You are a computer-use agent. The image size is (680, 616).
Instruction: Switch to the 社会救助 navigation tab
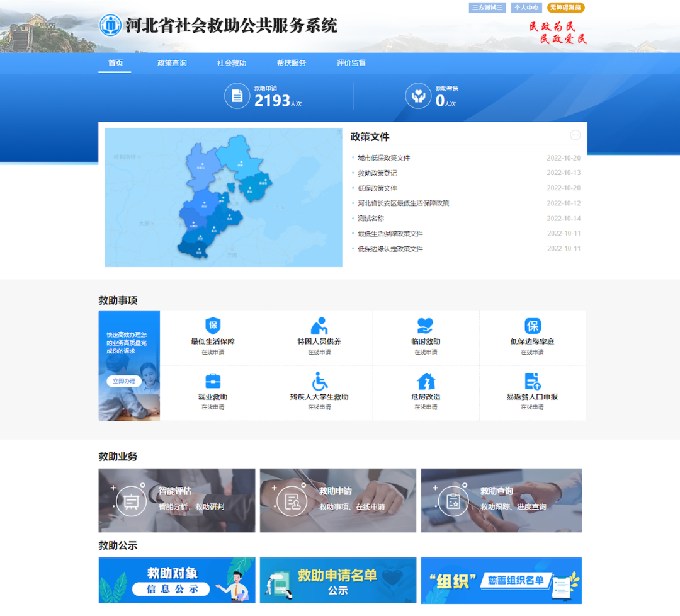click(x=232, y=63)
